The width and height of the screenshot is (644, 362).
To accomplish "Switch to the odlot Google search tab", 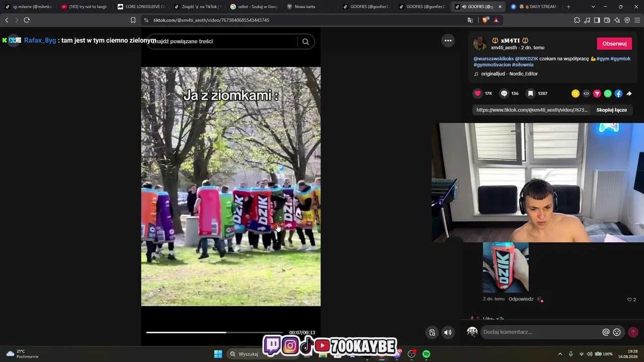I will [254, 7].
